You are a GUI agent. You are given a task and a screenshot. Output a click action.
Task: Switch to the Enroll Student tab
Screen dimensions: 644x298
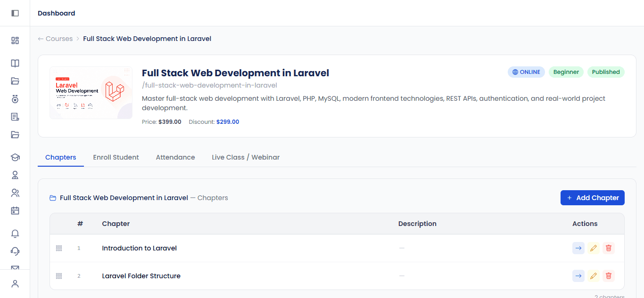(x=116, y=157)
